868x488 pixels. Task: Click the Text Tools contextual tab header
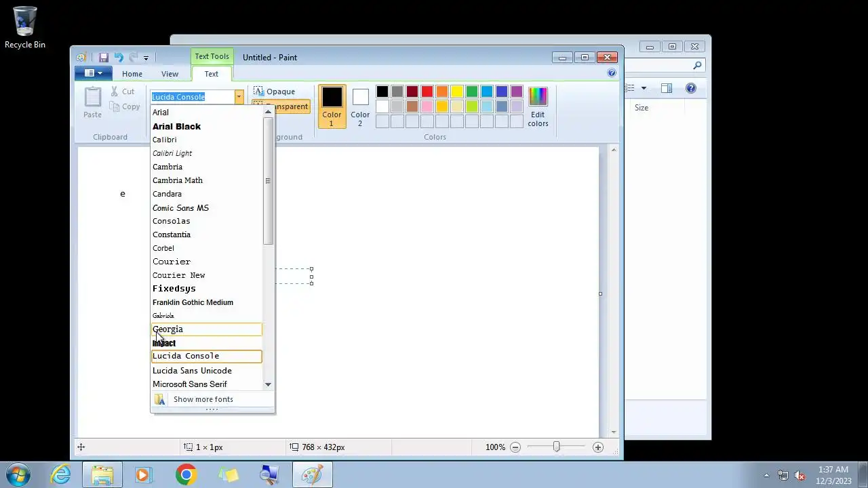pyautogui.click(x=212, y=56)
